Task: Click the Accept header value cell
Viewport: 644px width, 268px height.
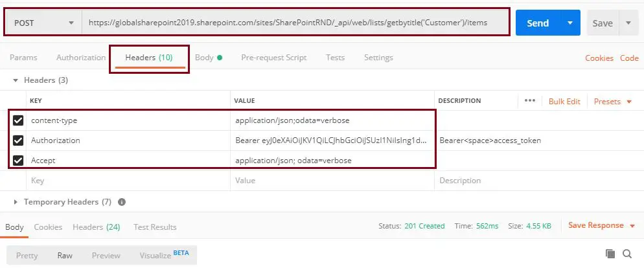Action: pyautogui.click(x=332, y=161)
